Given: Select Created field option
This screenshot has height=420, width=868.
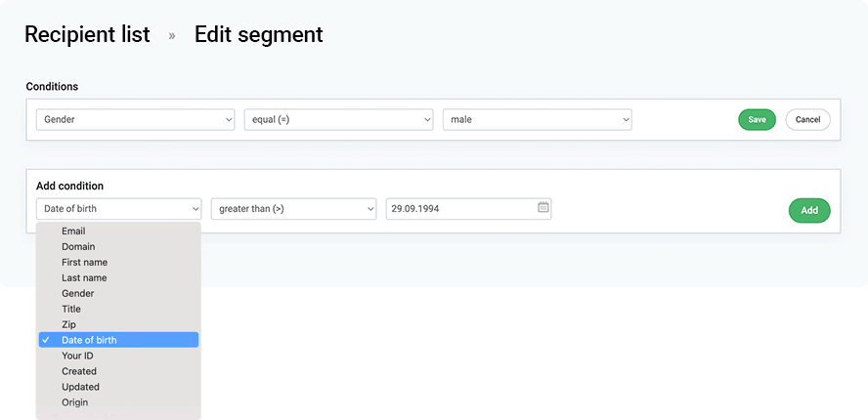Looking at the screenshot, I should 118,371.
